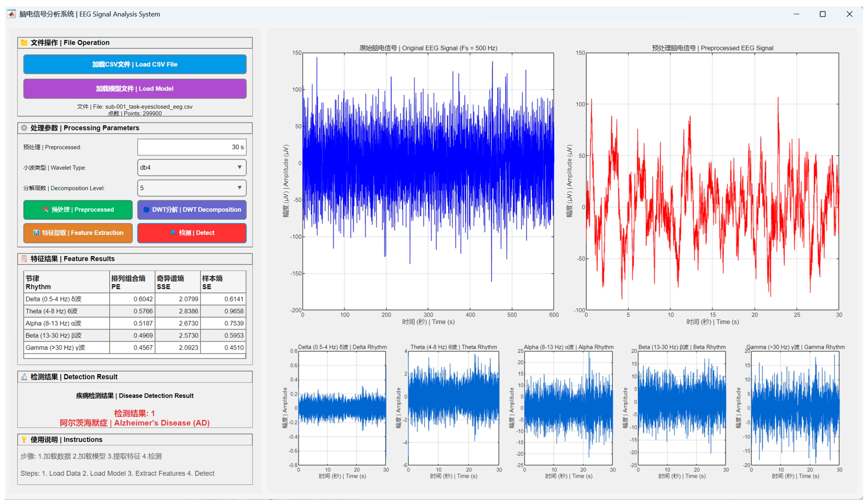Click the microscope icon beside Detection Result
The image size is (867, 504).
24,377
